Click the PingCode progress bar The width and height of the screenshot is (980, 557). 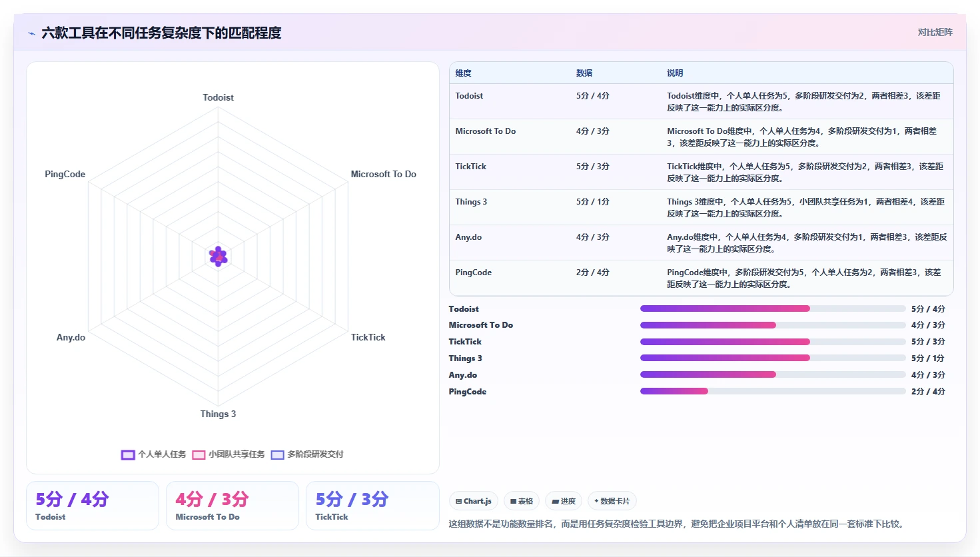coord(773,391)
